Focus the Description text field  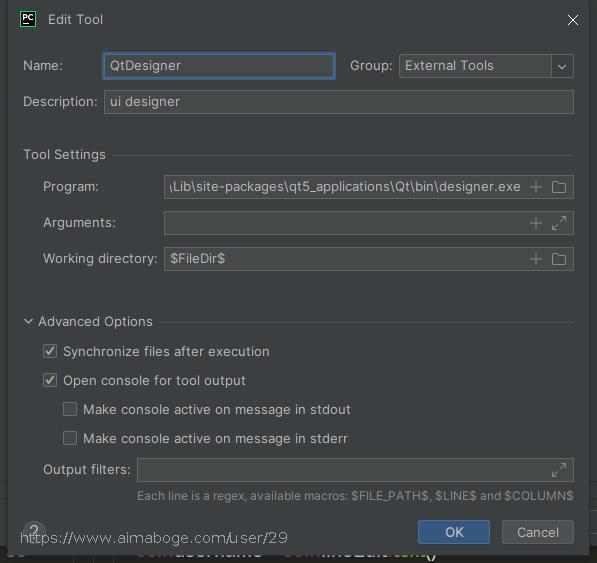coord(338,102)
